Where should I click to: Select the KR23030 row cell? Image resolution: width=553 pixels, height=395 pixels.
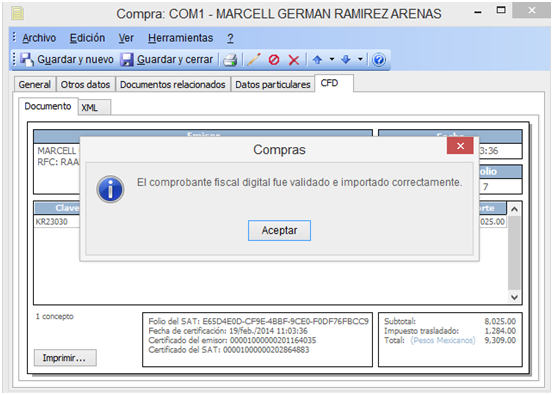[56, 222]
